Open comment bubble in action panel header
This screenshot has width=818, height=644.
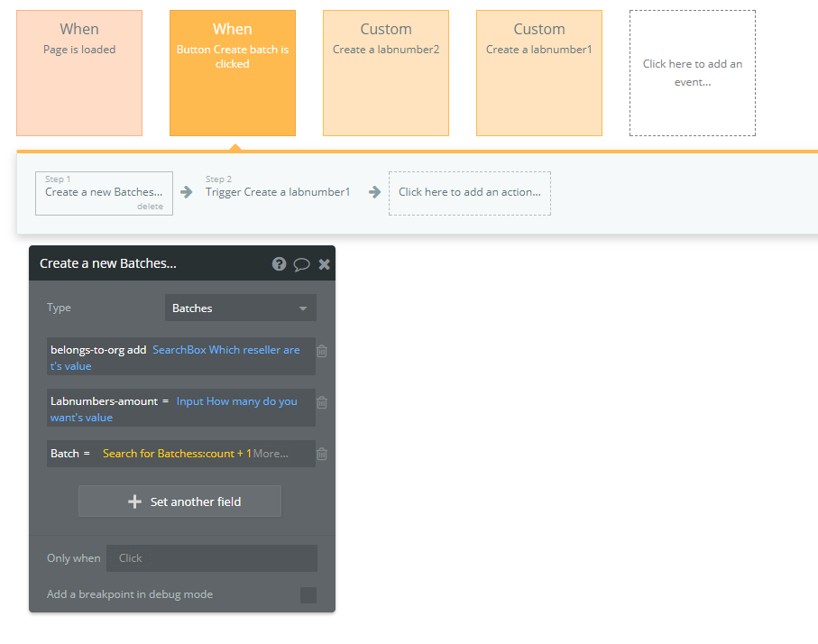coord(301,264)
